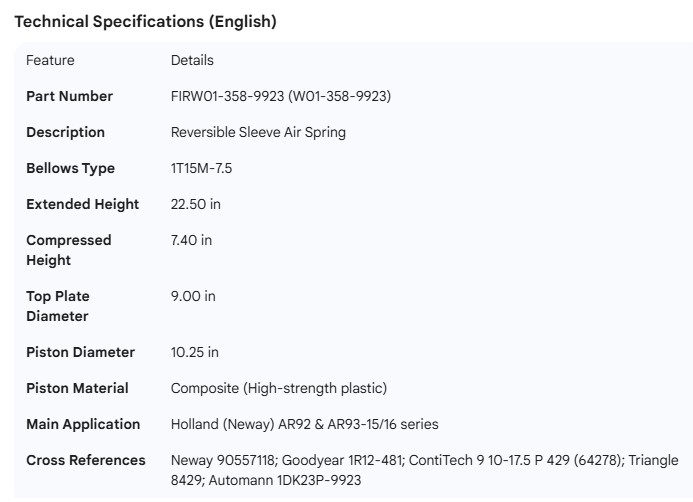
Task: Click the 9.00 in value
Action: pyautogui.click(x=193, y=296)
